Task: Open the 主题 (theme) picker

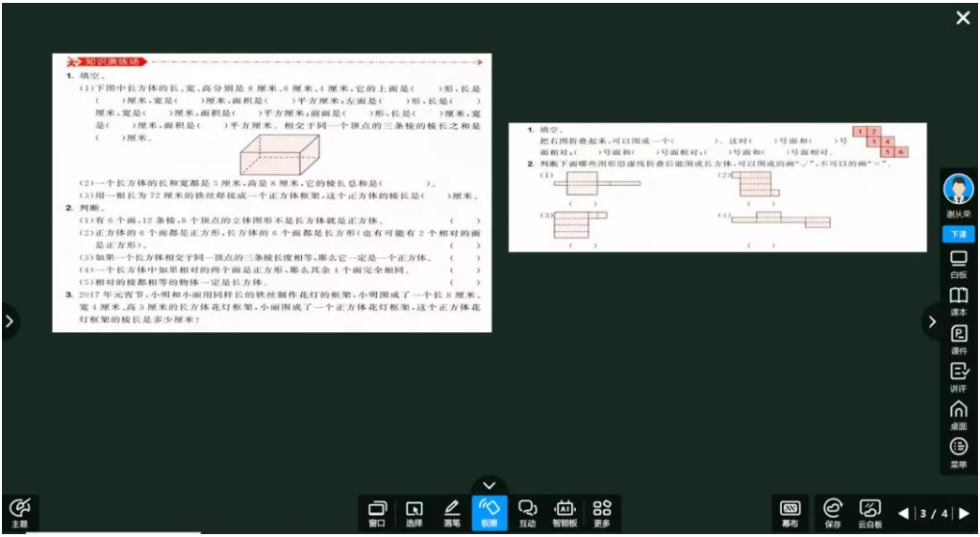Action: (18, 511)
